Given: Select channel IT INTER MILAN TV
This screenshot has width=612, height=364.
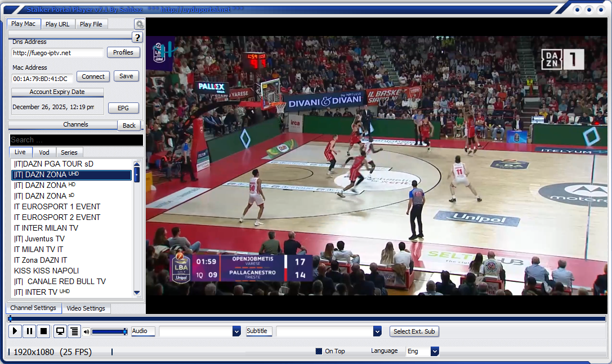Looking at the screenshot, I should (72, 228).
